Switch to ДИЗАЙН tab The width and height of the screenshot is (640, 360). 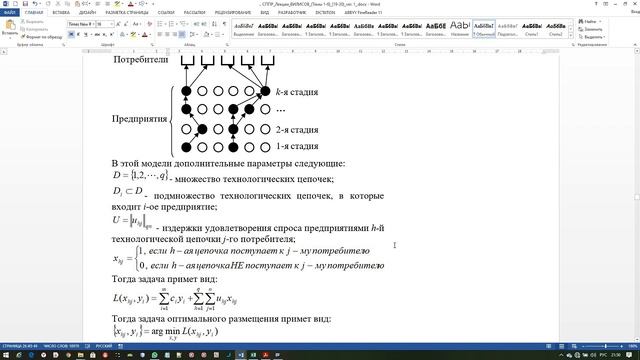click(x=87, y=13)
